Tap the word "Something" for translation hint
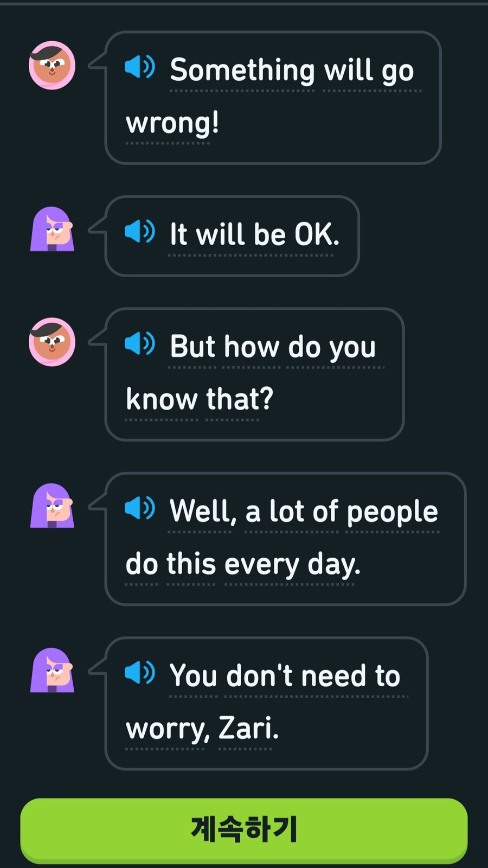This screenshot has width=488, height=868. click(242, 71)
